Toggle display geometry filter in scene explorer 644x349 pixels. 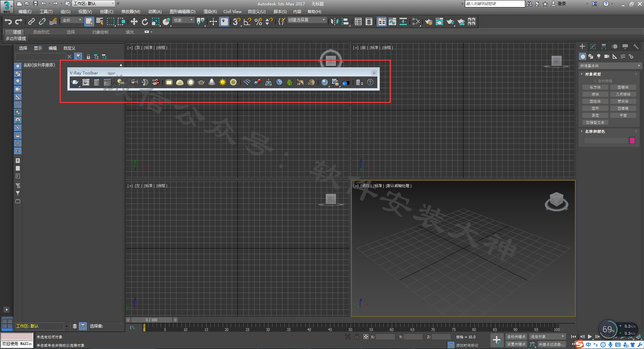pyautogui.click(x=18, y=66)
